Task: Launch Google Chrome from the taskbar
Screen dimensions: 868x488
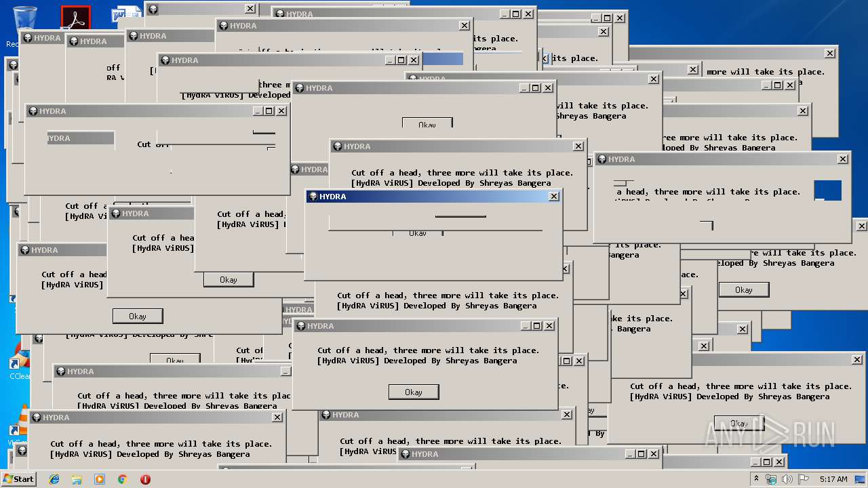Action: [x=122, y=479]
